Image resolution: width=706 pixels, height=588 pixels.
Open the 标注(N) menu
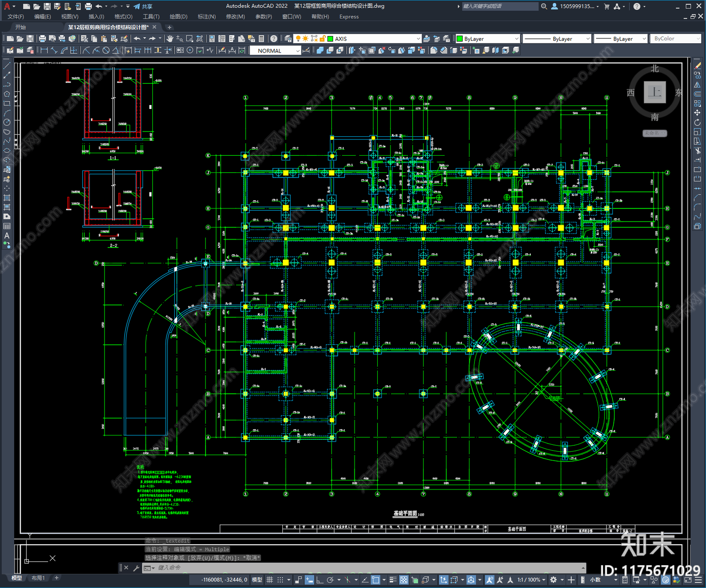(207, 17)
